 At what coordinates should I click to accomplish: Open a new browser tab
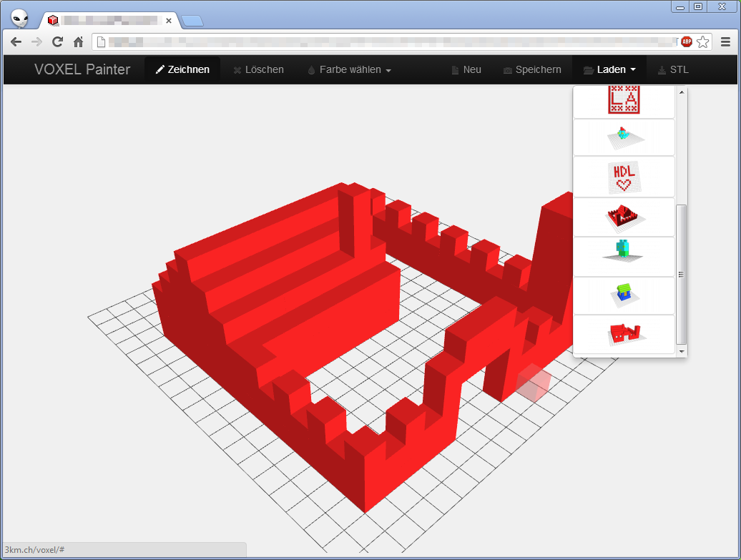pyautogui.click(x=192, y=21)
